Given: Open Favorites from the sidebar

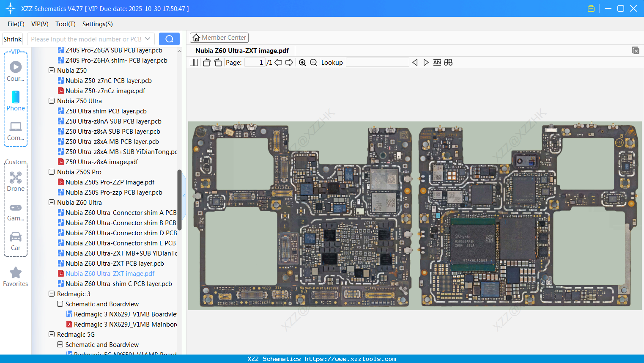Looking at the screenshot, I should pyautogui.click(x=16, y=277).
